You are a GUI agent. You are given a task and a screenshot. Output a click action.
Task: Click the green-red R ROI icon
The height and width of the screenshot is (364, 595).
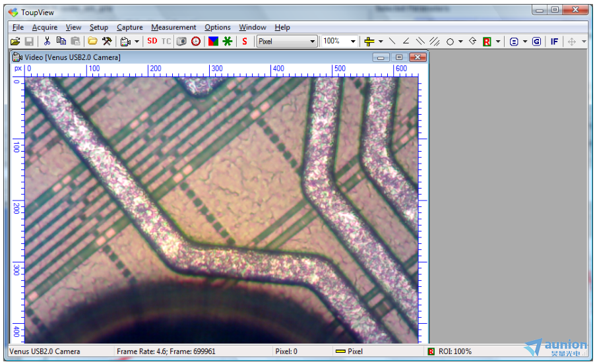pyautogui.click(x=487, y=42)
